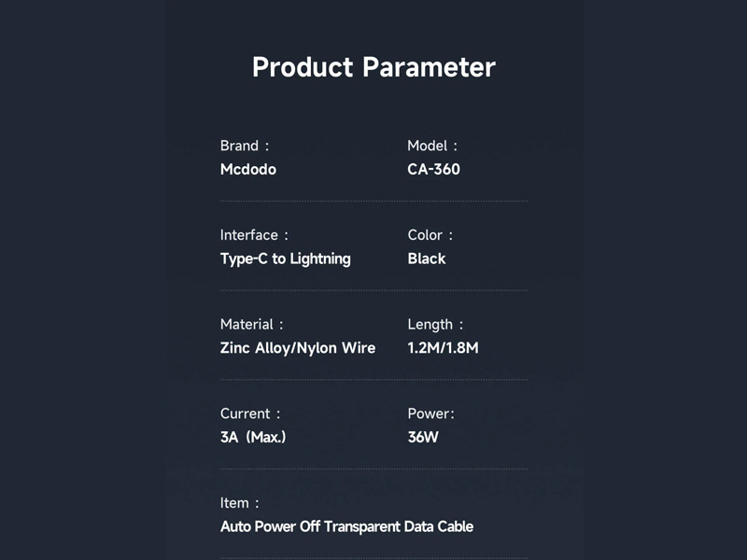Select the "CA-360" model value
This screenshot has width=747, height=560.
pos(433,170)
